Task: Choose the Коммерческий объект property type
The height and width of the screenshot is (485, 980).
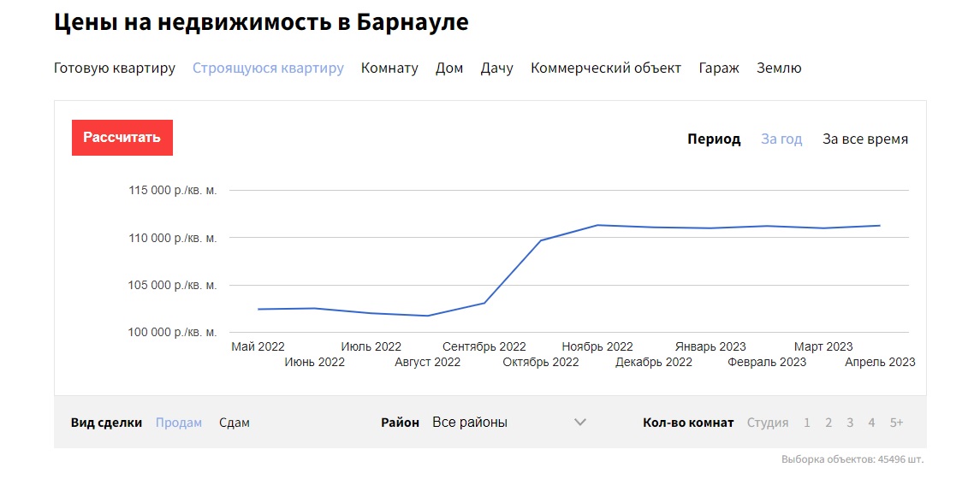Action: coord(606,68)
